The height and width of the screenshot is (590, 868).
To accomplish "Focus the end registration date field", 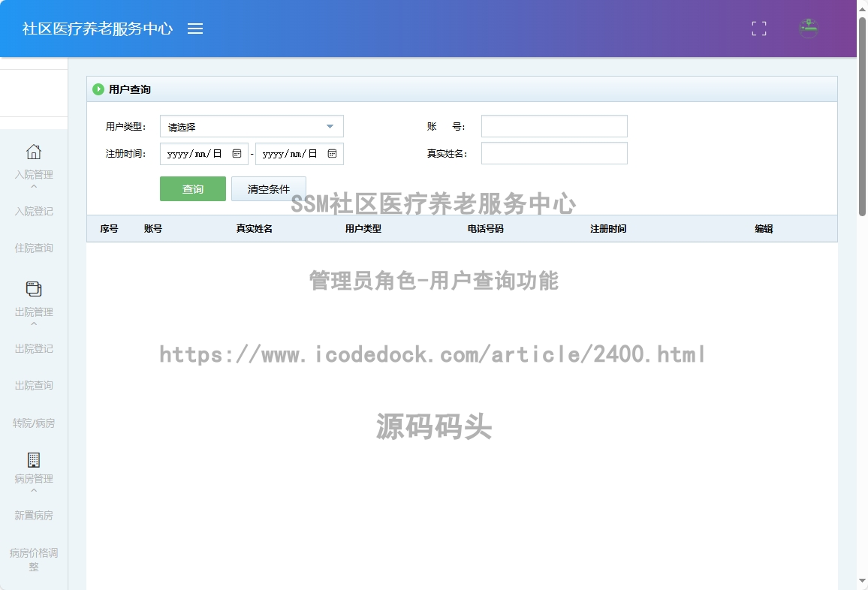I will click(299, 154).
